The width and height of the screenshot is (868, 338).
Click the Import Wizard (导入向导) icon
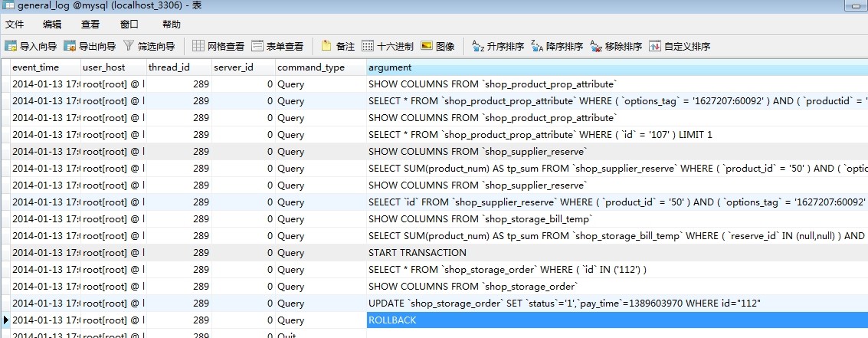click(11, 46)
